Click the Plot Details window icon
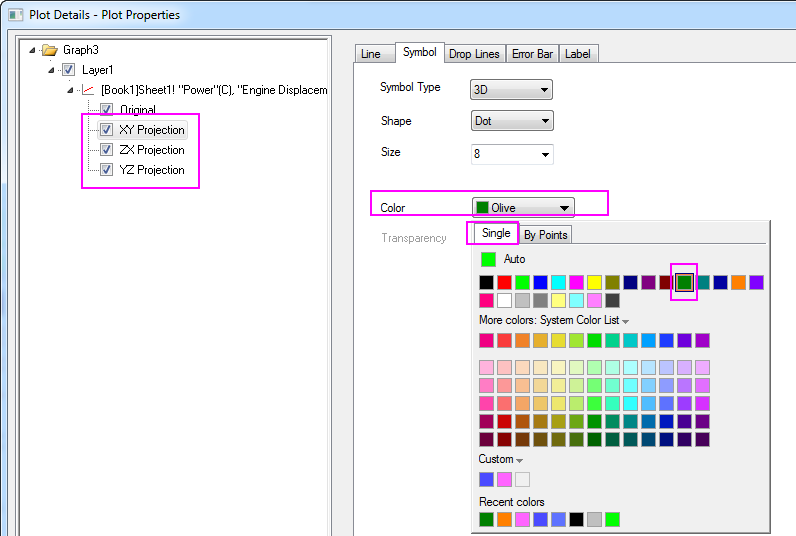Viewport: 796px width, 536px height. [14, 14]
